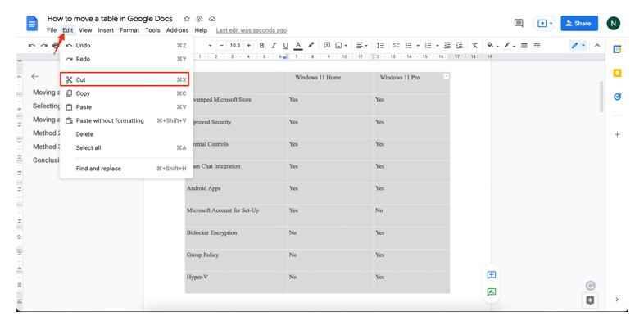The width and height of the screenshot is (644, 325).
Task: Click the increase indent icon
Action: 459,46
